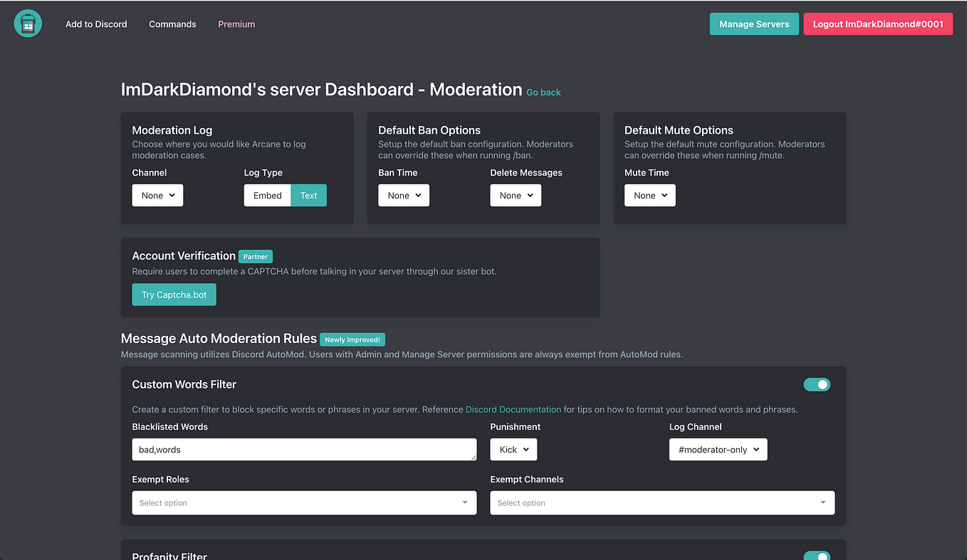Click the Moderation Log heading
This screenshot has height=560, width=967.
172,130
